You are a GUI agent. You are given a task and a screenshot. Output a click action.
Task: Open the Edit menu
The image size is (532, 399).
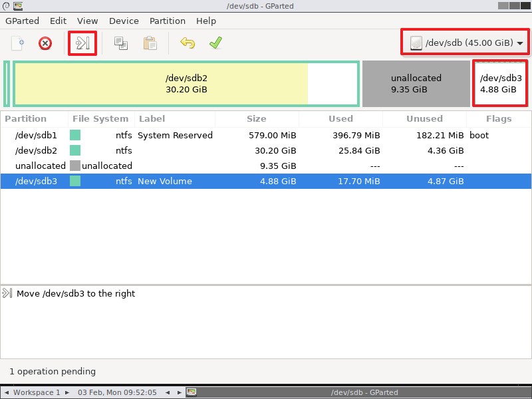pyautogui.click(x=58, y=21)
